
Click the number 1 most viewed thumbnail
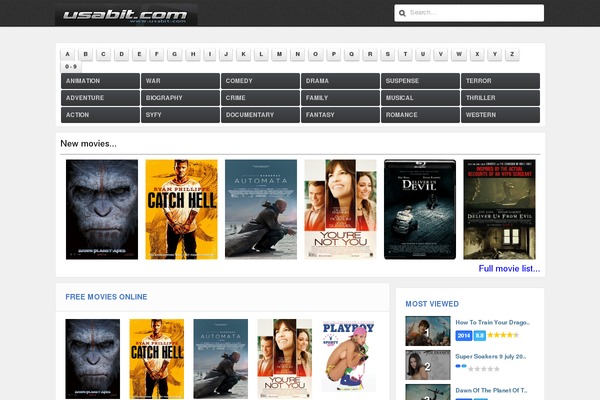[428, 331]
